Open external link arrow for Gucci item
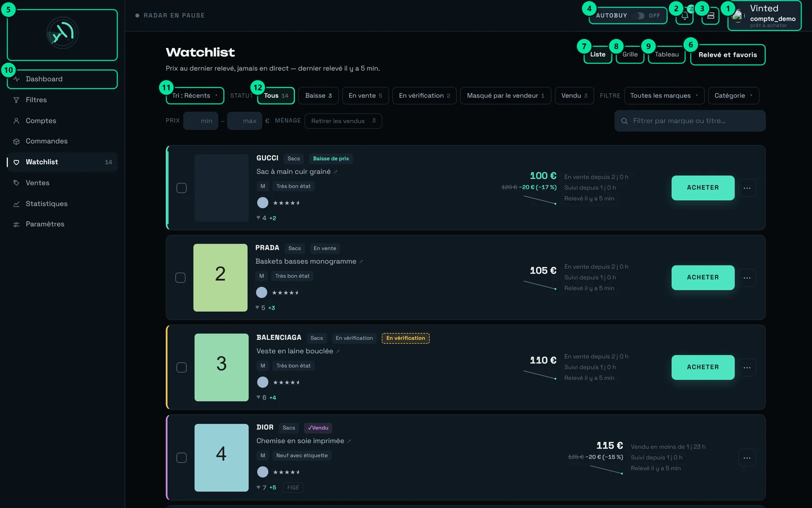812x508 pixels. tap(335, 172)
